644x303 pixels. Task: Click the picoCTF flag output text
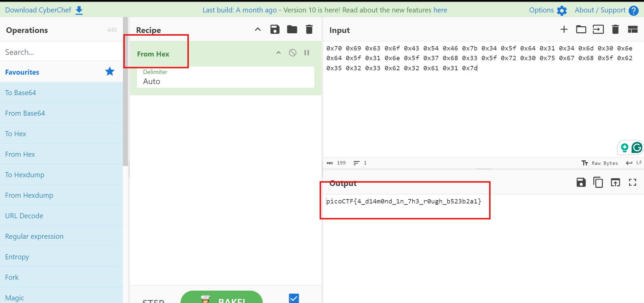(404, 201)
